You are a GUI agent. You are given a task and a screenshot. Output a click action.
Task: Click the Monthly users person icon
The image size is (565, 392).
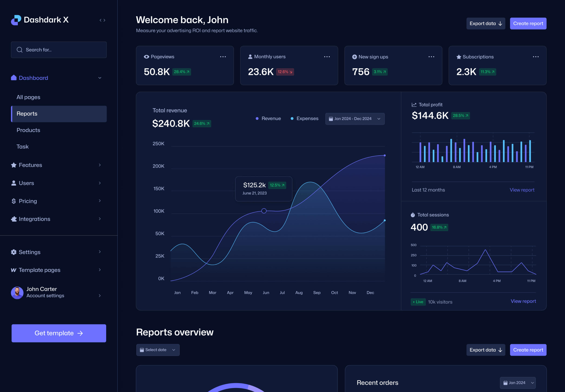pos(250,56)
